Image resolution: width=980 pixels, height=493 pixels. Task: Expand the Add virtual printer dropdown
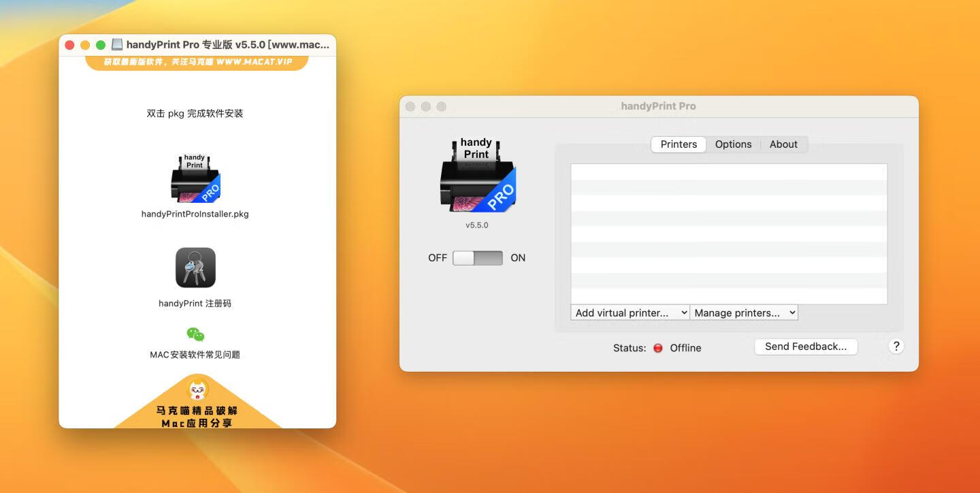pyautogui.click(x=630, y=313)
